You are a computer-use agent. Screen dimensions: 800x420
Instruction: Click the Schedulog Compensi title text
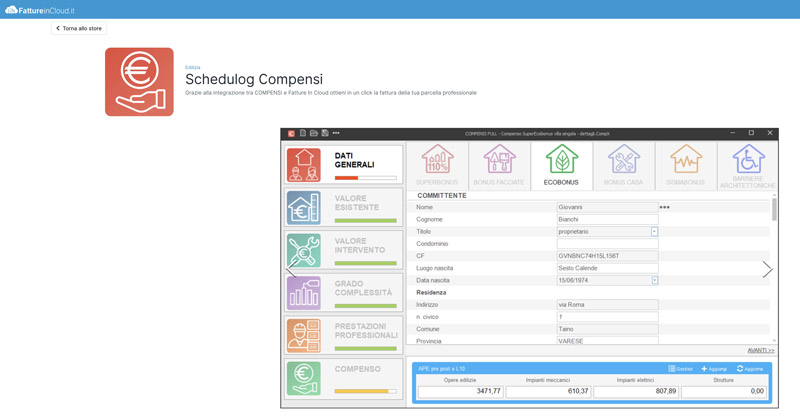pyautogui.click(x=254, y=79)
